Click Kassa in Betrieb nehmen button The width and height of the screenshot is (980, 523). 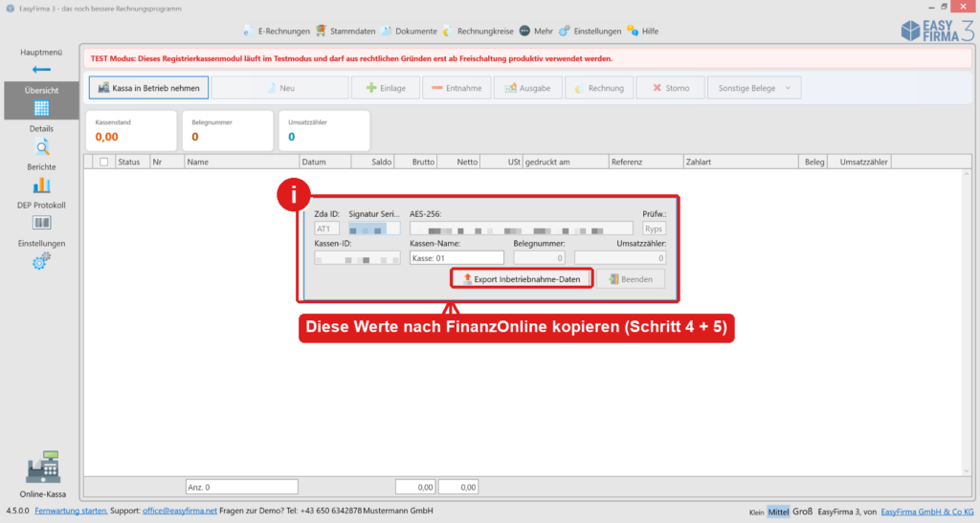(x=148, y=88)
